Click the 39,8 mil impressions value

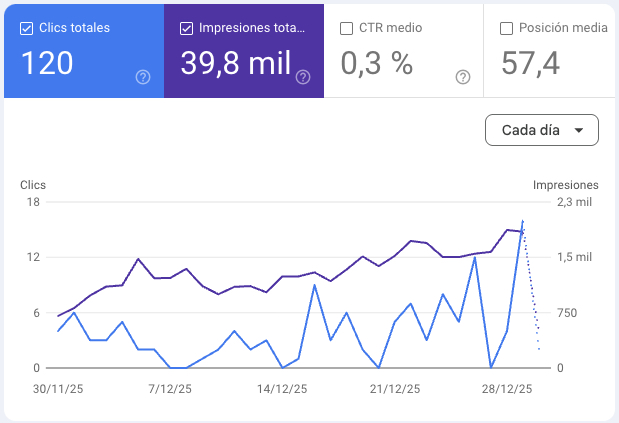[236, 64]
